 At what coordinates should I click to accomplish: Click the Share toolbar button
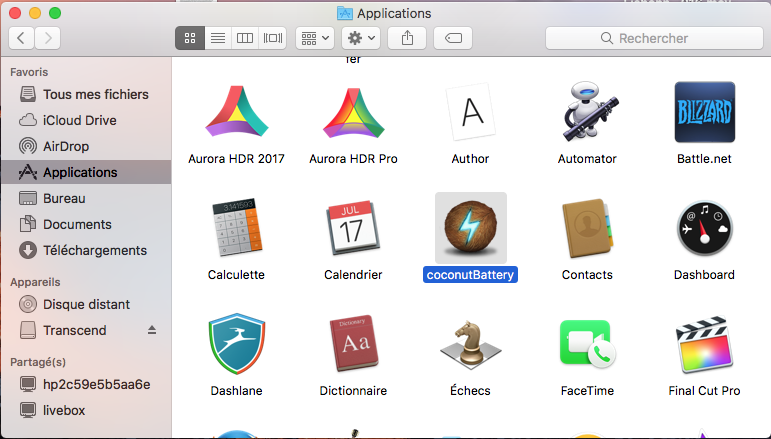[407, 38]
